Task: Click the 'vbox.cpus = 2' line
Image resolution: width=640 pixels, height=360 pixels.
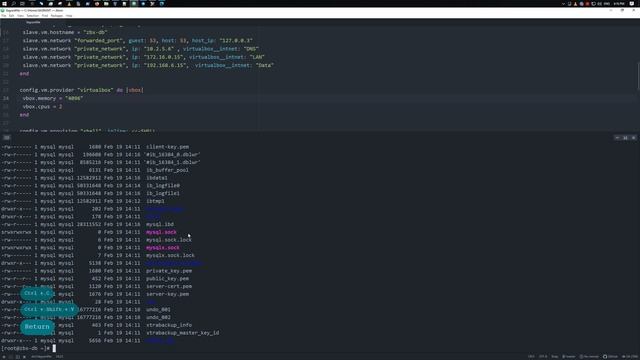Action: click(x=42, y=107)
